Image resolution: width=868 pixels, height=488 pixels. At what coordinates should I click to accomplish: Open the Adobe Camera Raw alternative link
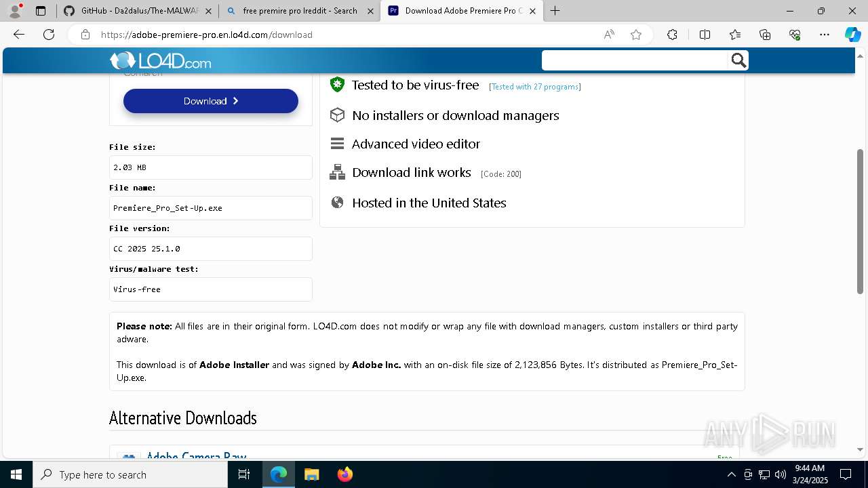click(x=196, y=457)
